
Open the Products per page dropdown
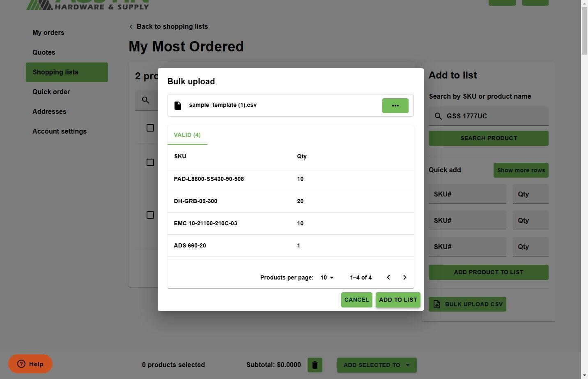(x=327, y=277)
